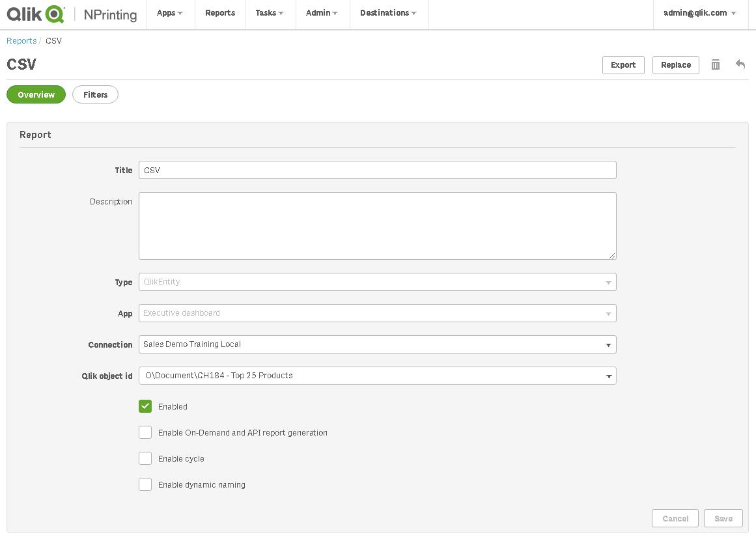Check Enable dynamic naming option

click(145, 484)
